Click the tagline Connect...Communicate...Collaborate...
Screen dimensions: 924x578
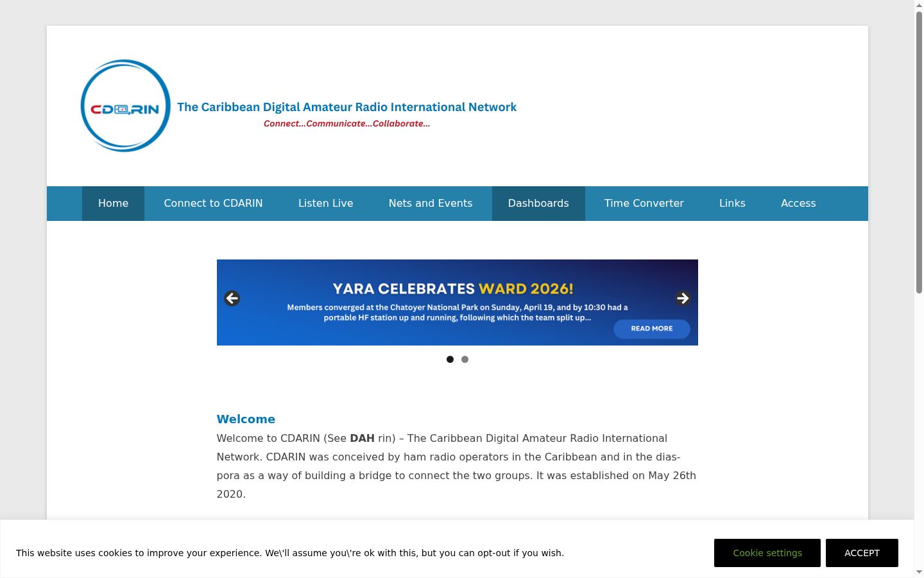[x=346, y=124]
